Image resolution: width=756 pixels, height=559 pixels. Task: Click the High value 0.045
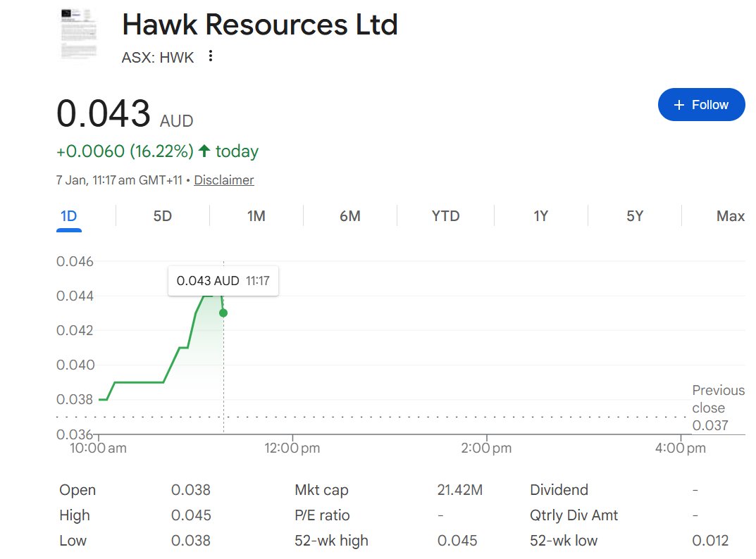point(191,515)
